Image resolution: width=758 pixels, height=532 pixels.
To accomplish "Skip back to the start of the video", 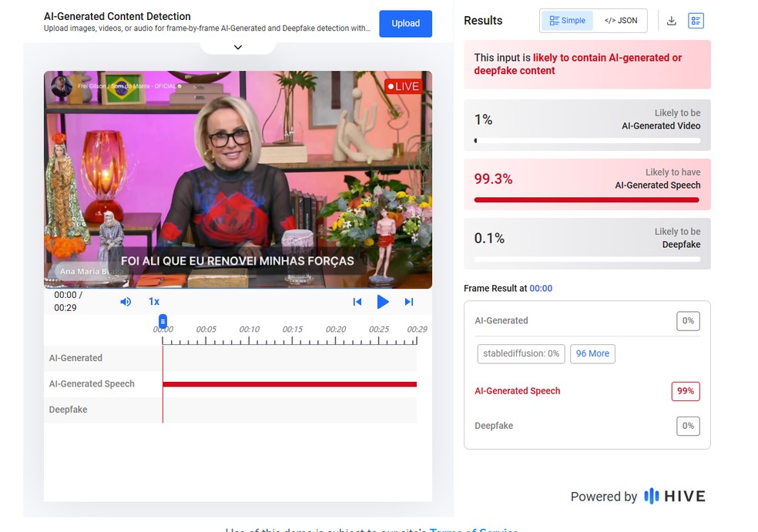I will pos(357,302).
